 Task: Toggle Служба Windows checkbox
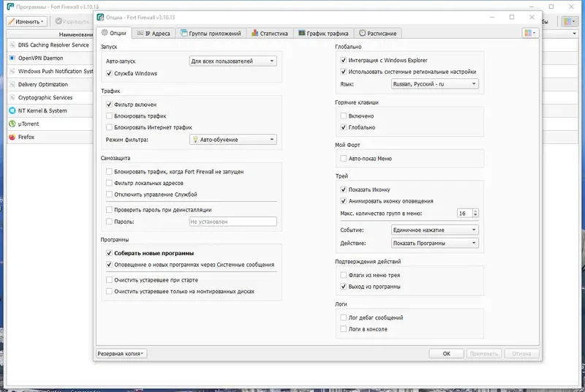[x=109, y=73]
